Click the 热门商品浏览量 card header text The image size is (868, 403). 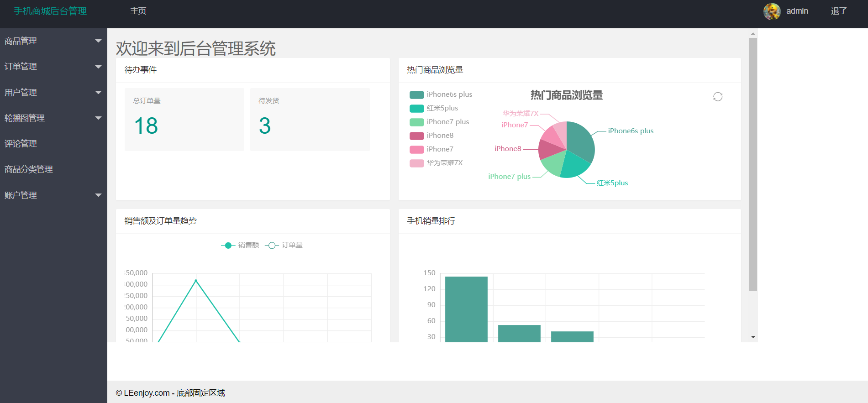click(435, 70)
